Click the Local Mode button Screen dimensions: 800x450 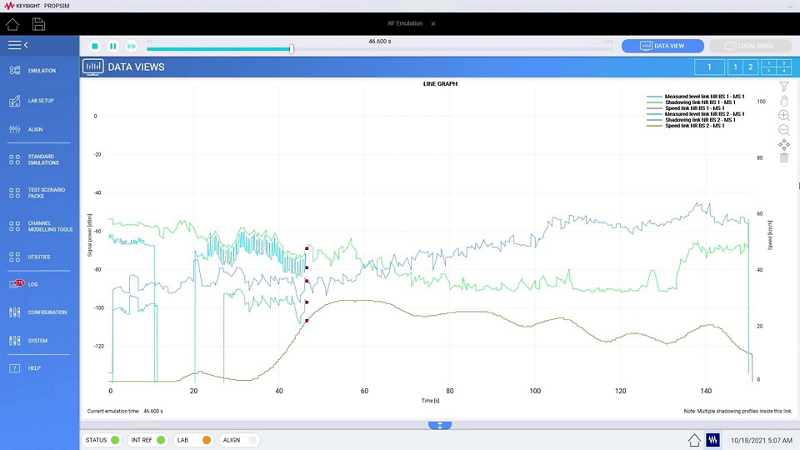(749, 46)
